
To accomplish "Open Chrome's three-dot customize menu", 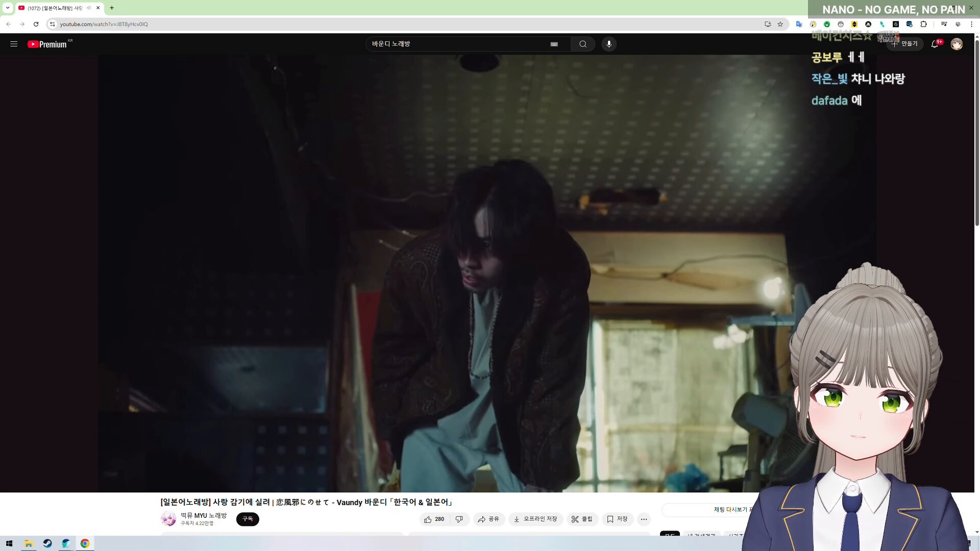I will click(x=971, y=24).
